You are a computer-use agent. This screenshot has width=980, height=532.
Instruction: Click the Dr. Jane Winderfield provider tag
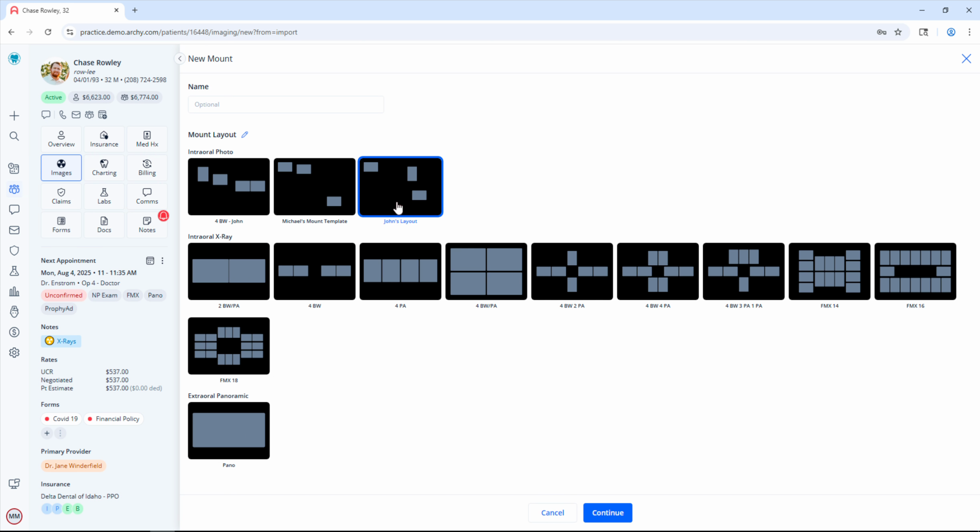[73, 466]
